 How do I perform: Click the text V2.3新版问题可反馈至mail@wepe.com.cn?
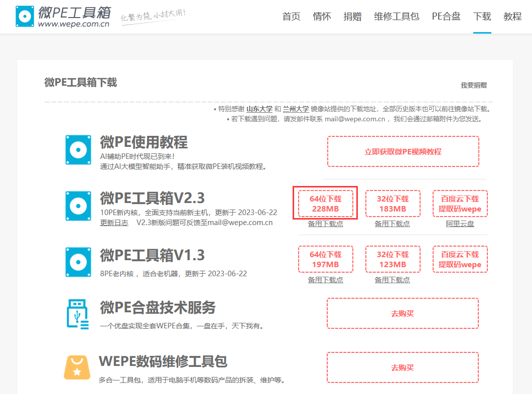coord(205,223)
